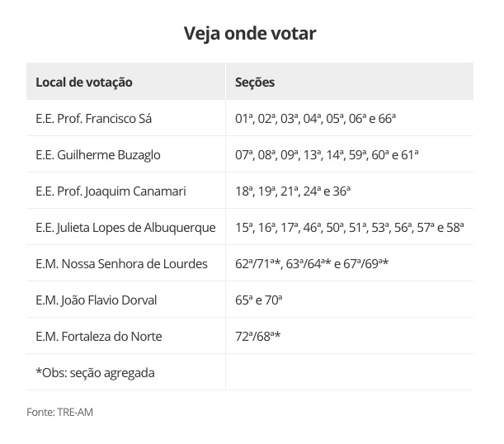
Task: Select the "65ª e 70ª" sections cell
Action: pyautogui.click(x=259, y=300)
